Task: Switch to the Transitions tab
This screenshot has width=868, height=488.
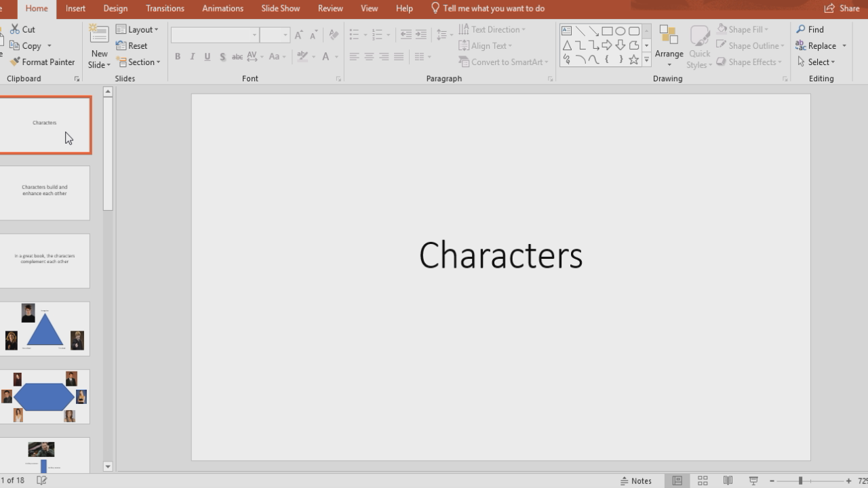Action: point(165,8)
